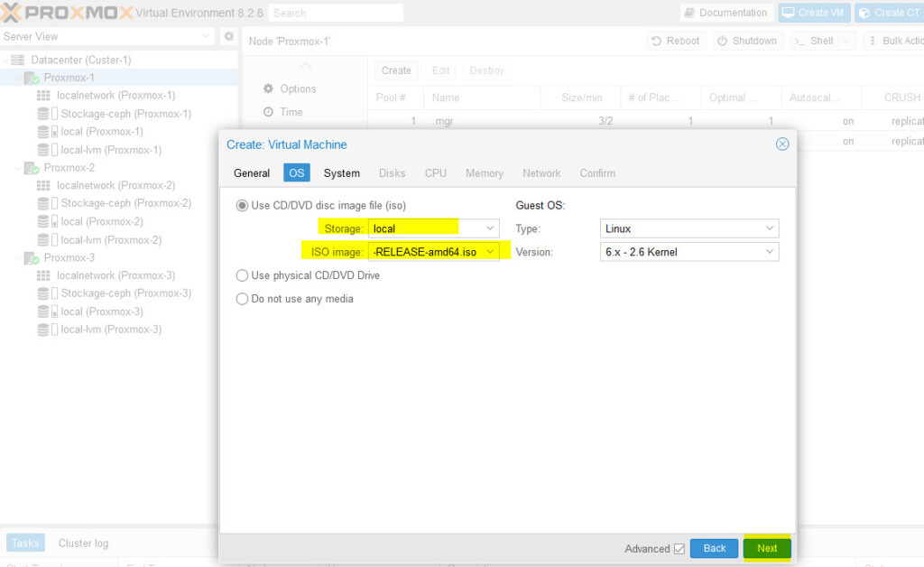Switch to the Memory tab

point(485,173)
